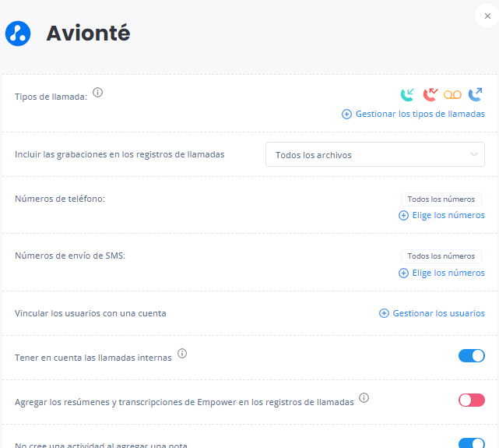Click the Números de envío de SMS label
The height and width of the screenshot is (448, 499).
click(70, 256)
